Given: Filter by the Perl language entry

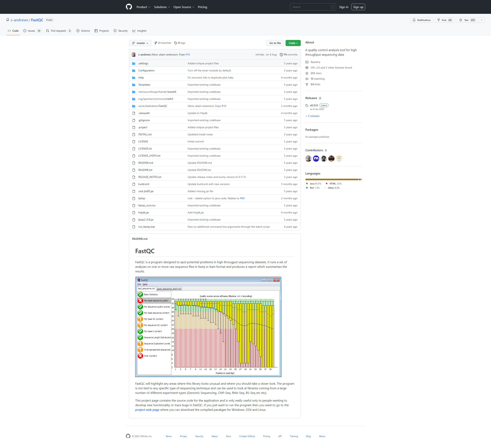Looking at the screenshot, I should pos(312,188).
